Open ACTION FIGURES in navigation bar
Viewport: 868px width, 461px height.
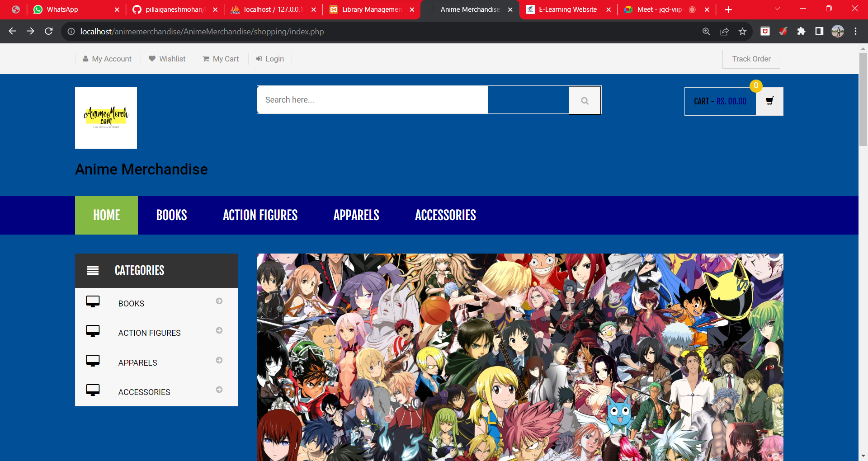tap(260, 215)
